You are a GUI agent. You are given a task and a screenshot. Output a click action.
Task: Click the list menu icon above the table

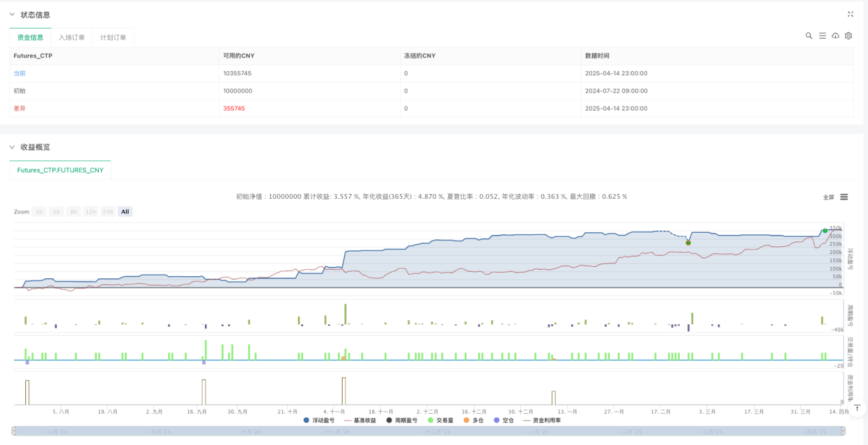[823, 35]
